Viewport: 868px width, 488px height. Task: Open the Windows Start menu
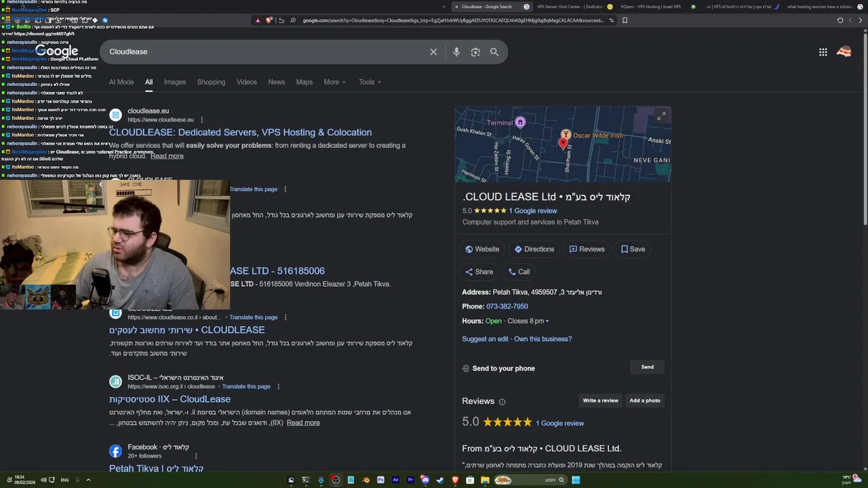[575, 480]
